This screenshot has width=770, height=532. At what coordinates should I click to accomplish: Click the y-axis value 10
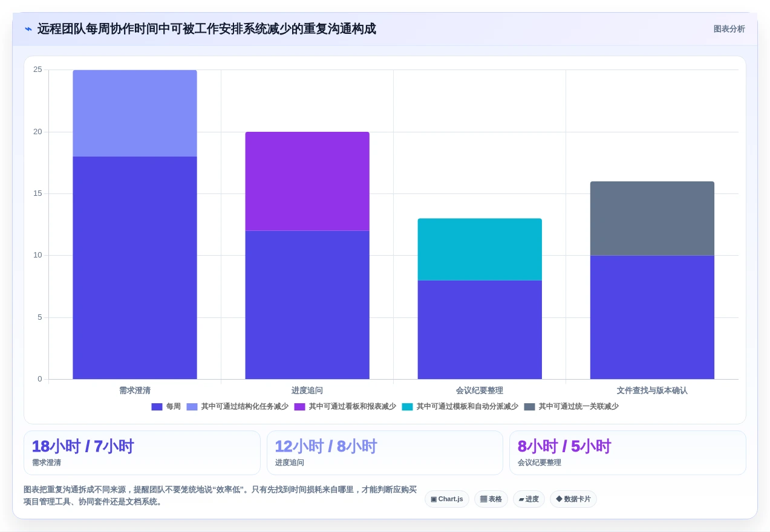click(38, 255)
